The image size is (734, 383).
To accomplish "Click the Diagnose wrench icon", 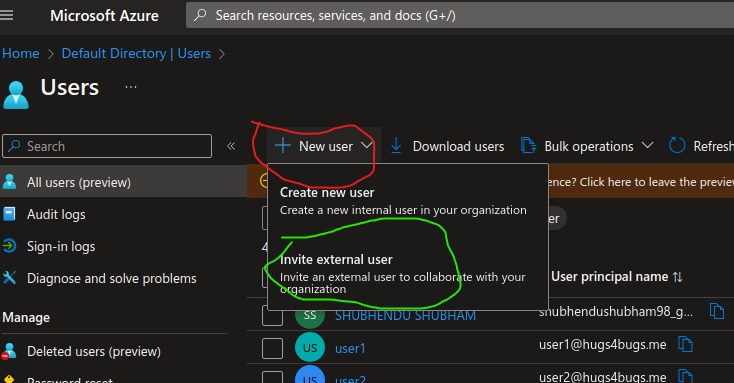I will coord(9,278).
